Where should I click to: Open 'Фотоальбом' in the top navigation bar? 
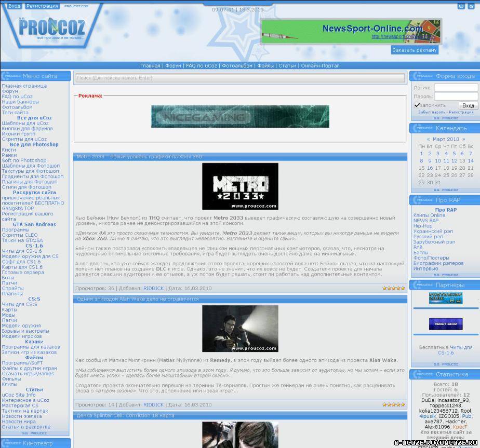point(236,66)
